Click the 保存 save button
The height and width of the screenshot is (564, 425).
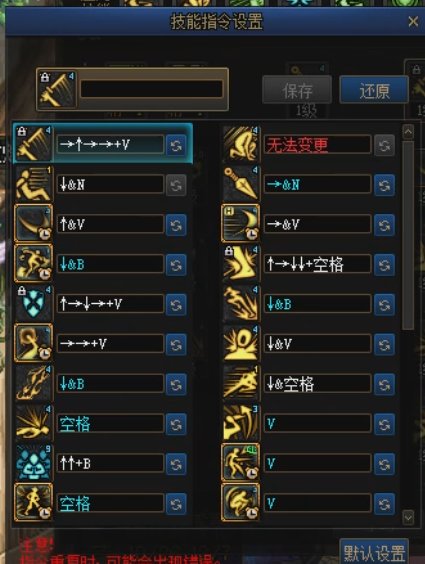[297, 90]
